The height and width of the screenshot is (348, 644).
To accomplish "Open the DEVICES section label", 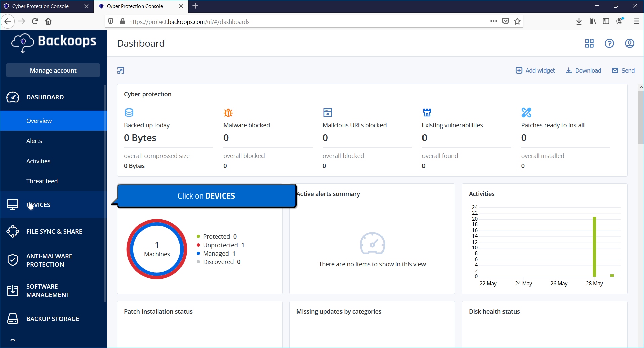I will (x=38, y=205).
